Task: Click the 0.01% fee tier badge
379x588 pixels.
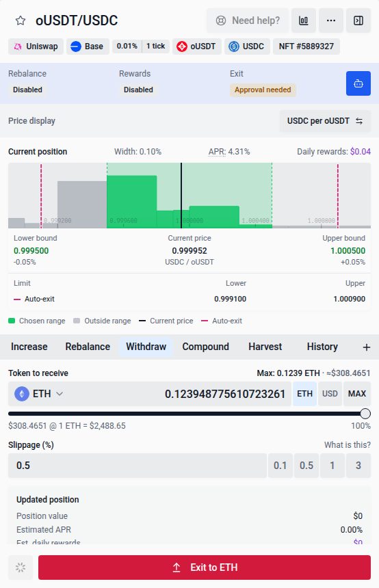Action: [127, 46]
